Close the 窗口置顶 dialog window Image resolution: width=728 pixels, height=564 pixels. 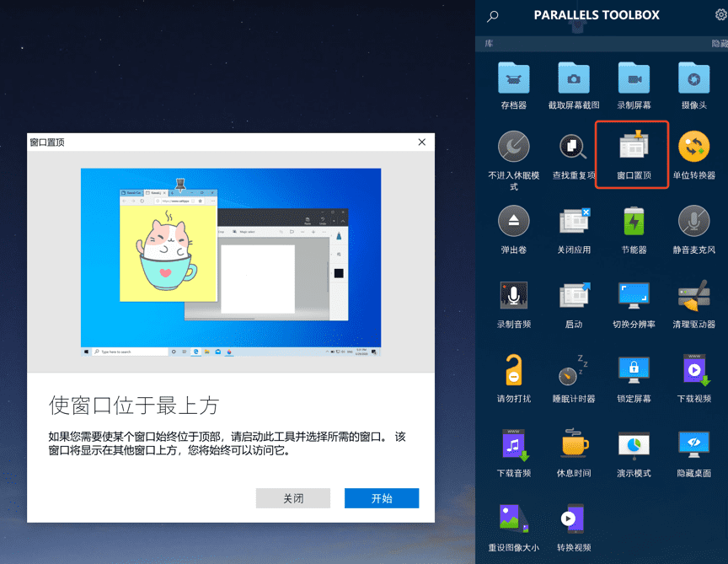[421, 142]
